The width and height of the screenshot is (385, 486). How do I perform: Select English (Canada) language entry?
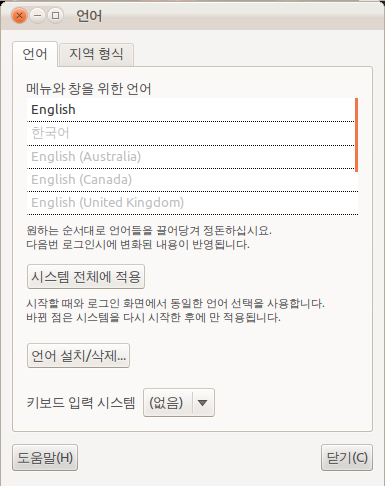[192, 180]
